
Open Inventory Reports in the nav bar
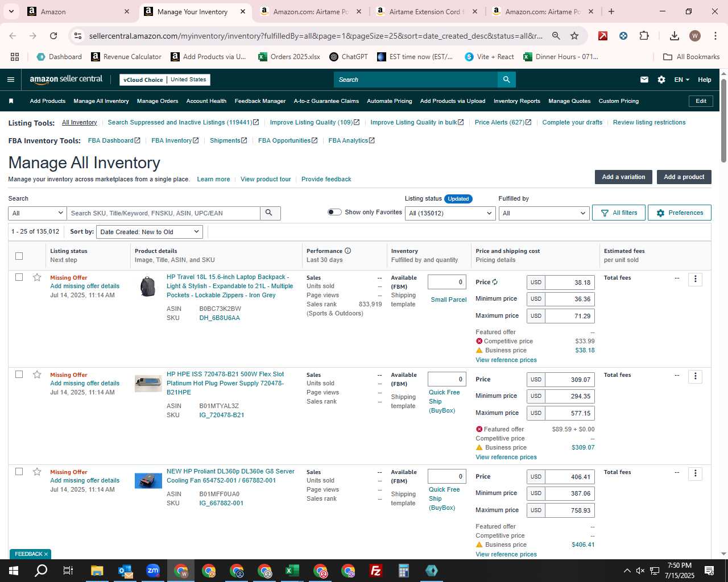click(x=517, y=101)
